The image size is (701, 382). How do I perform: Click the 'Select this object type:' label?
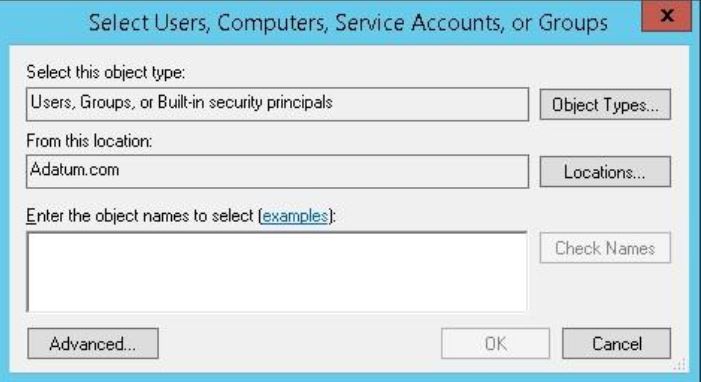(106, 72)
